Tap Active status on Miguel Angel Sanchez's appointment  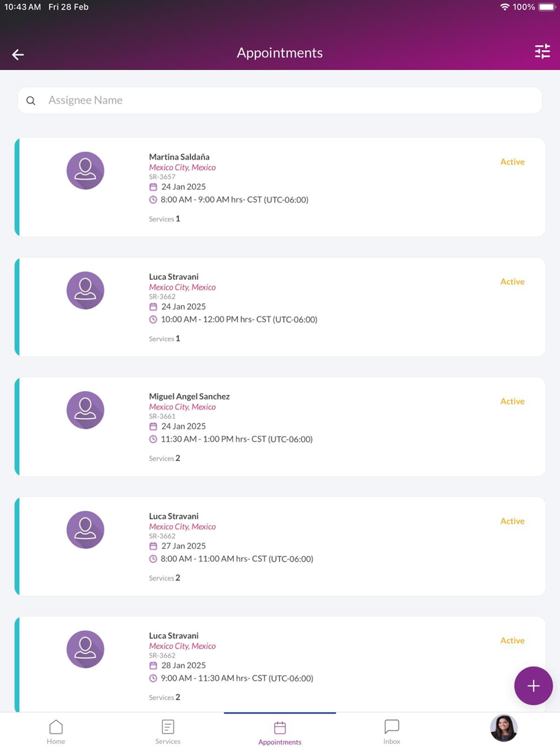(512, 401)
